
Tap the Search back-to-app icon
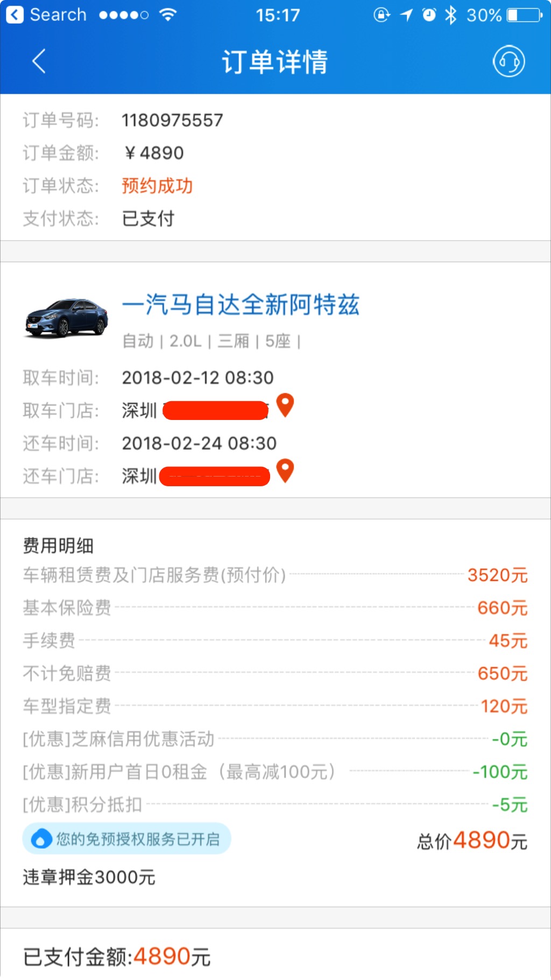[x=15, y=15]
